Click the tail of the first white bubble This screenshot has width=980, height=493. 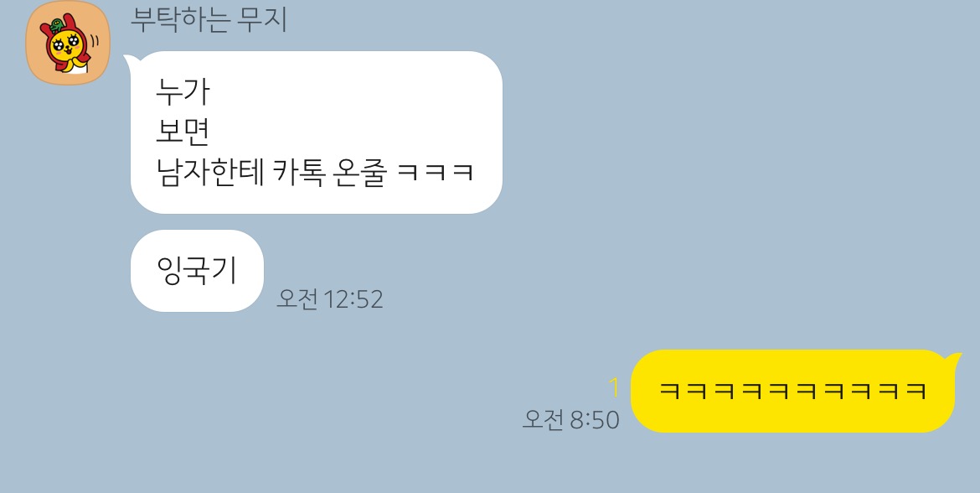[x=132, y=60]
